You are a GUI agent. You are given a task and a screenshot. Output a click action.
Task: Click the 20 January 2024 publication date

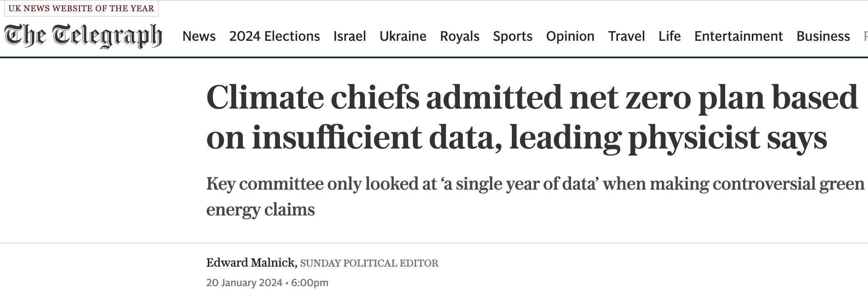coord(244,283)
